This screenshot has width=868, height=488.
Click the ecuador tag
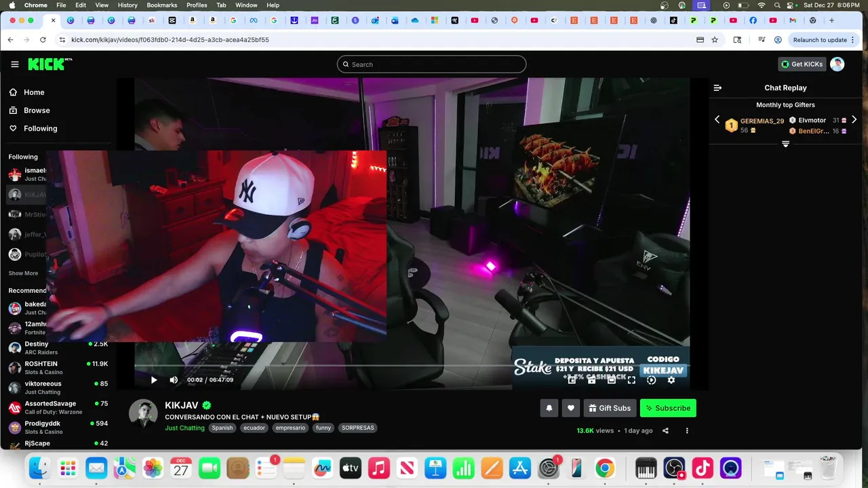254,428
